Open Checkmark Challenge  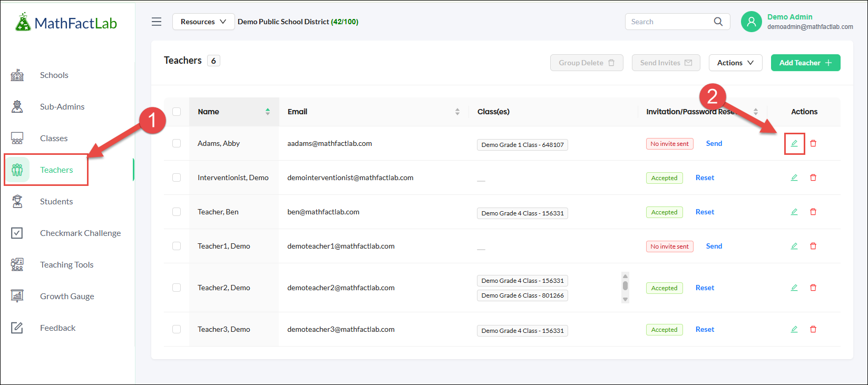[80, 233]
